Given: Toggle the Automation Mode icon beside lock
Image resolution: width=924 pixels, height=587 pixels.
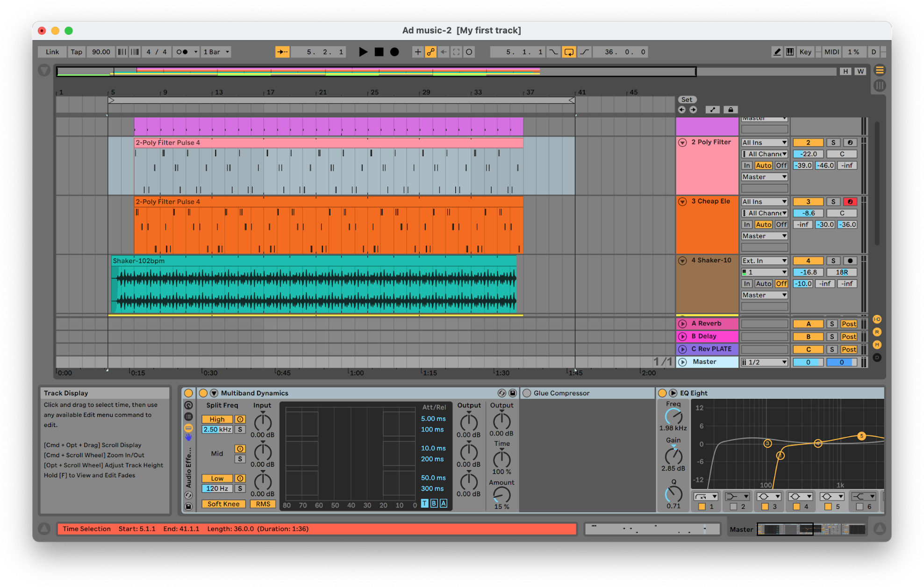Looking at the screenshot, I should (x=712, y=109).
